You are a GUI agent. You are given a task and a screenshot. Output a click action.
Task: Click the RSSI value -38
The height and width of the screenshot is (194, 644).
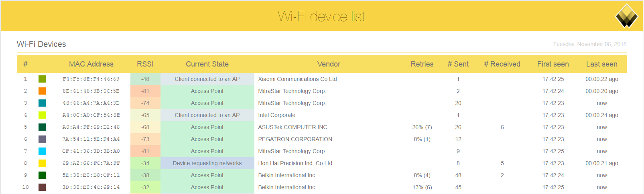145,175
